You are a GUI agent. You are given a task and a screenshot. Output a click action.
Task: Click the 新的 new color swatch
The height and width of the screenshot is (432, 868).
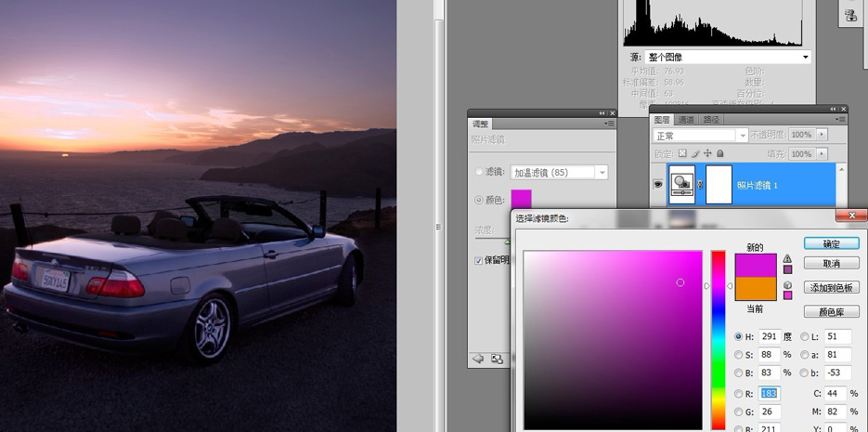coord(756,266)
